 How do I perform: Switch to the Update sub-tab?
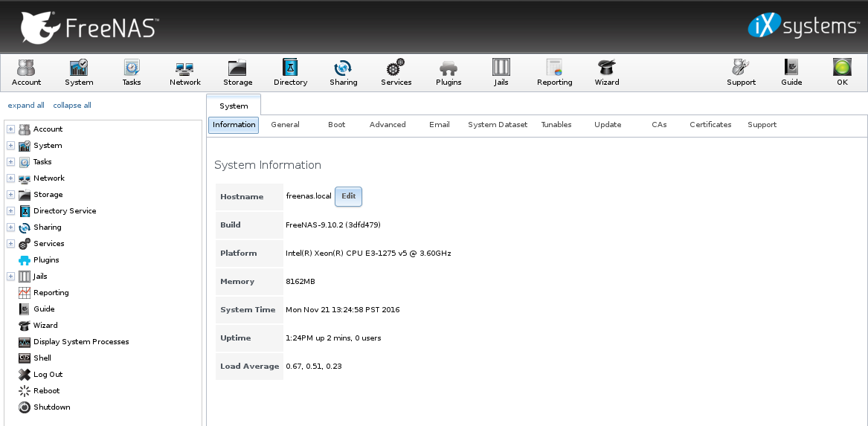pyautogui.click(x=608, y=125)
